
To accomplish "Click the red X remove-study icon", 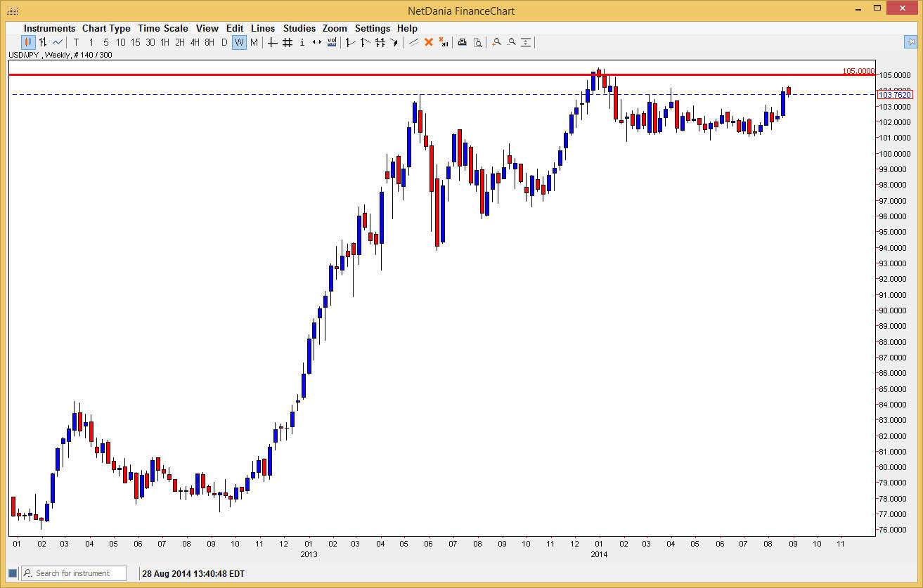I will click(x=429, y=42).
